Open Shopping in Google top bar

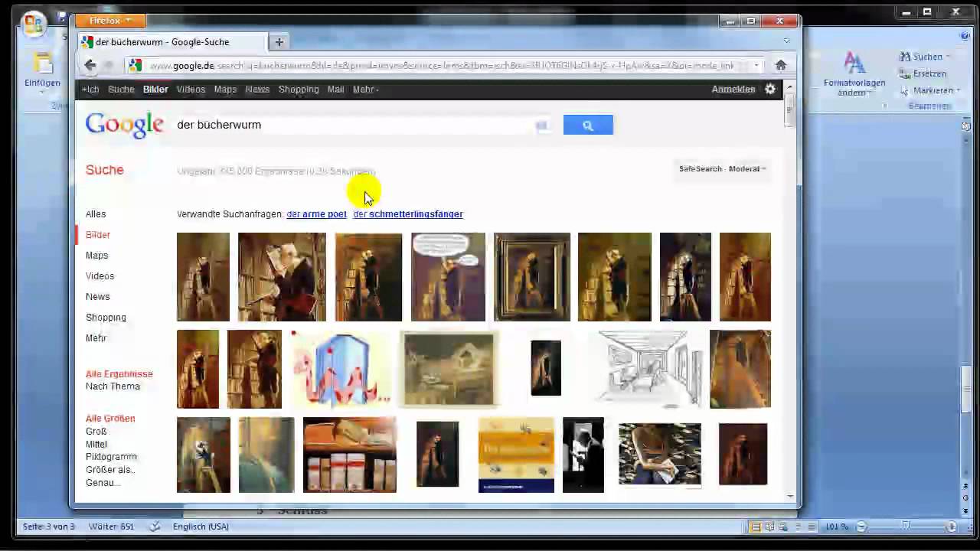click(299, 90)
